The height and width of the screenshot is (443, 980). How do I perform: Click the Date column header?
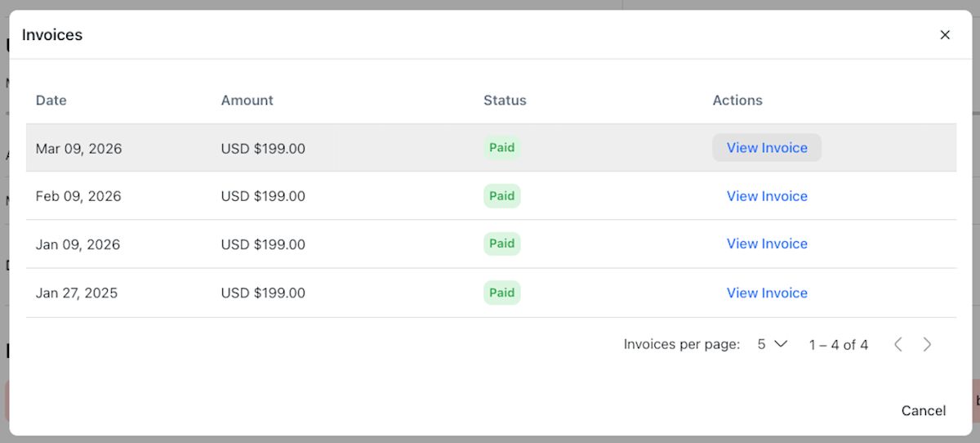pyautogui.click(x=51, y=101)
